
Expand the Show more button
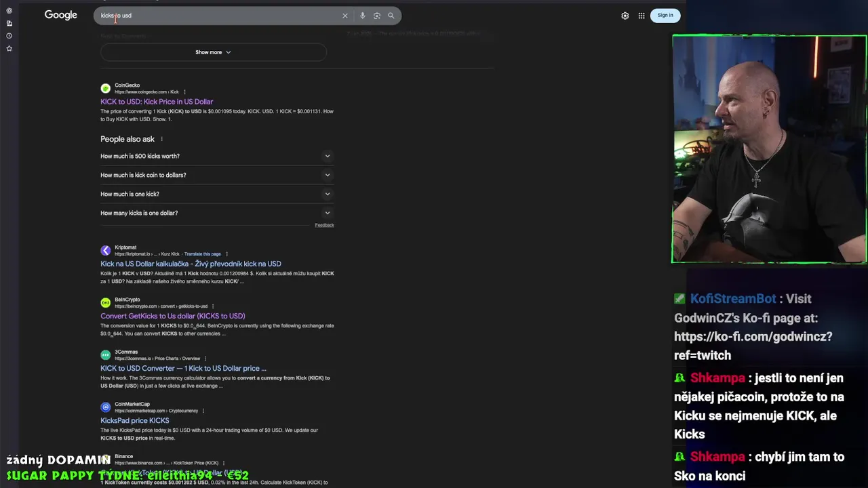214,52
